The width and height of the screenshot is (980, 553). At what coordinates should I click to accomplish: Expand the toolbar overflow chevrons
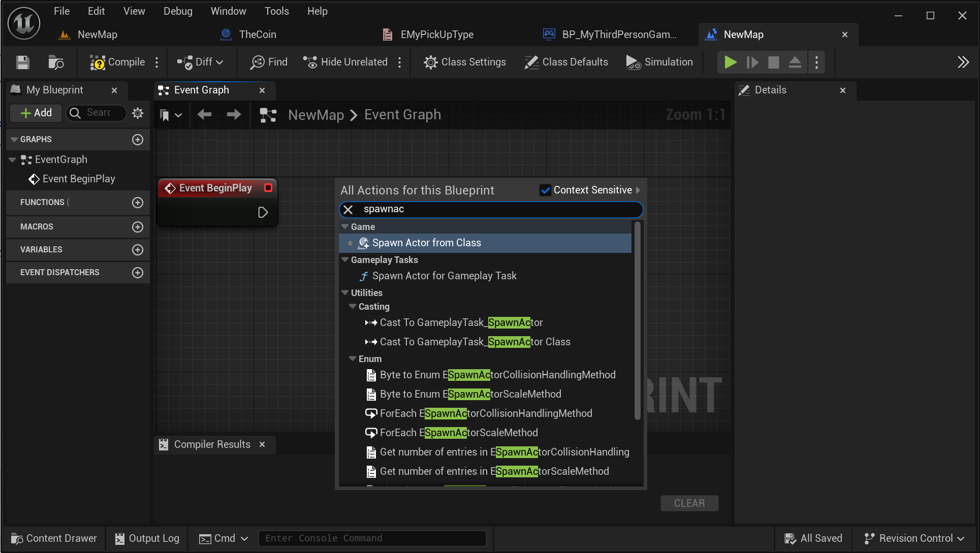(x=963, y=62)
